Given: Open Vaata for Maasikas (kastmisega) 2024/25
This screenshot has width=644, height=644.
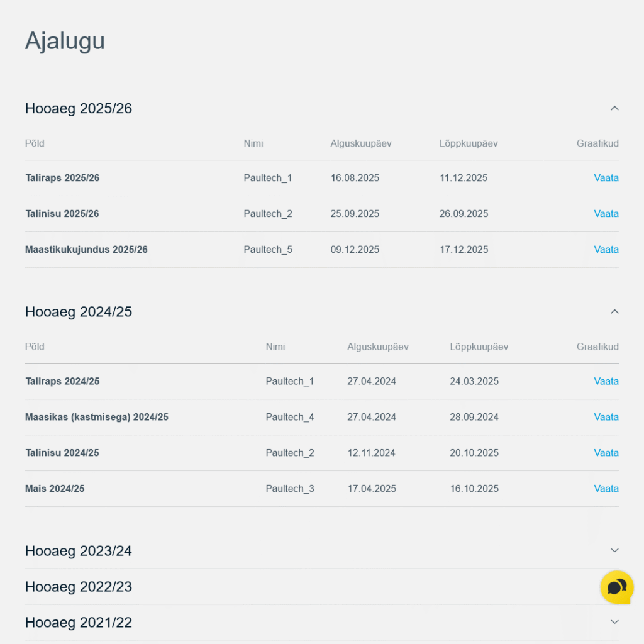Looking at the screenshot, I should (x=606, y=417).
